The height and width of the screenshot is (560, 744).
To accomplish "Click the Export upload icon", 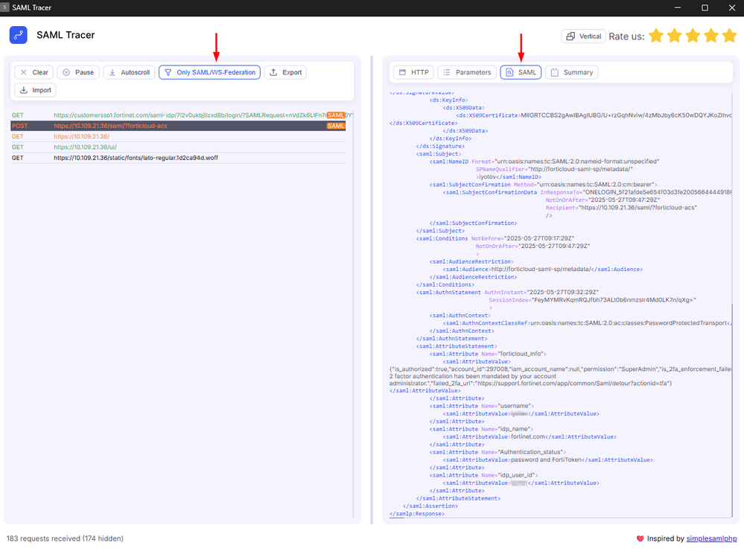I will tap(273, 72).
